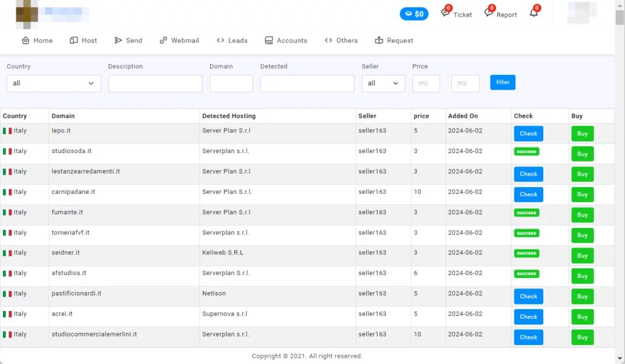Open the Report icon in header
Viewport: 625px width, 364px height.
[x=489, y=13]
